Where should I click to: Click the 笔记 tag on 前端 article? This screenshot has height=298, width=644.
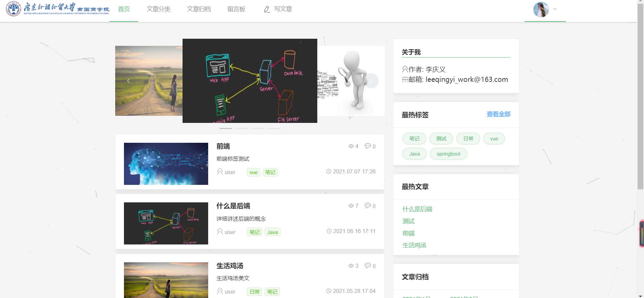[270, 172]
